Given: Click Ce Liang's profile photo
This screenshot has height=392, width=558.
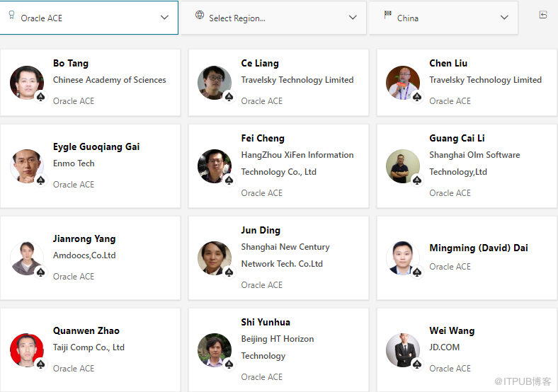Looking at the screenshot, I should [x=215, y=83].
